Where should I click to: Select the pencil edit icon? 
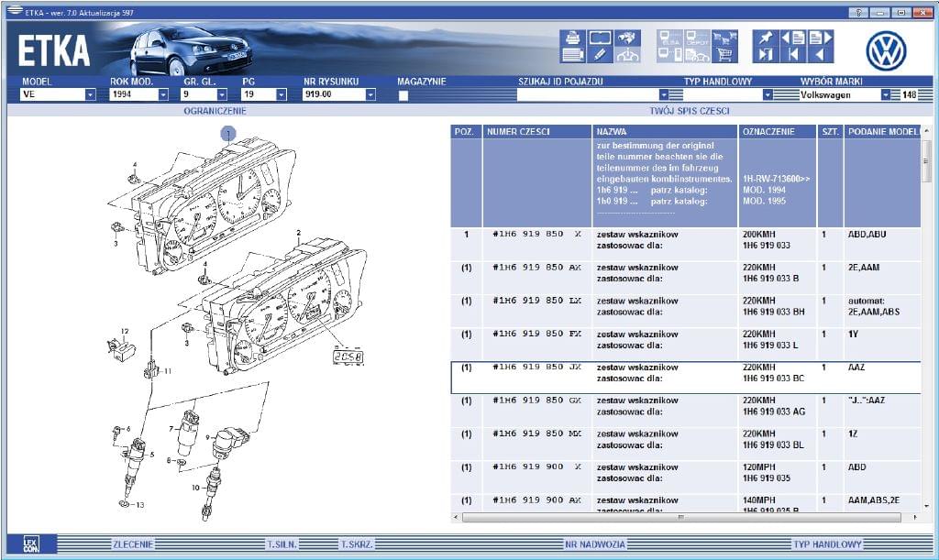[600, 55]
